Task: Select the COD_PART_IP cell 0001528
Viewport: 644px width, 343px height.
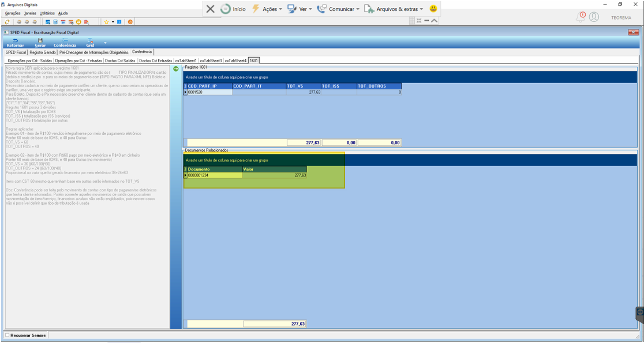Action: [x=209, y=92]
